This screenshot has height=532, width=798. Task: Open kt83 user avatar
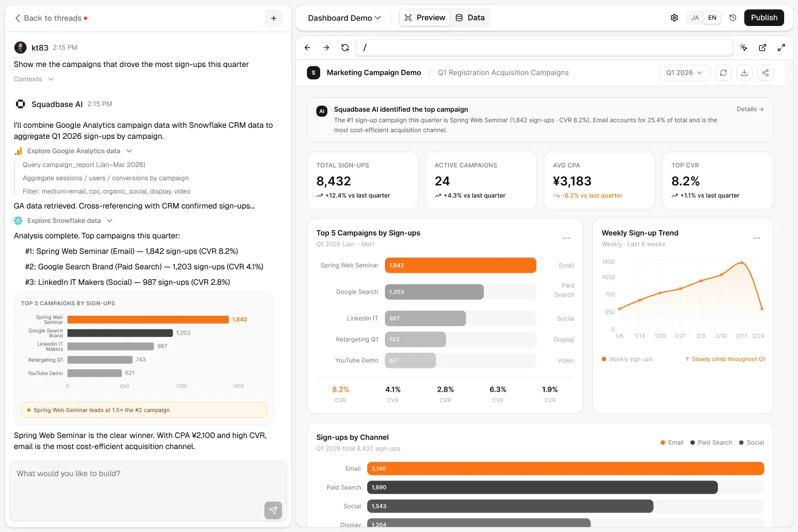coord(20,48)
